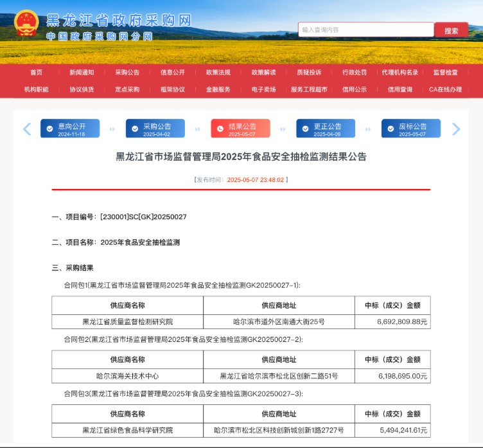Click the right timeline arrow

pyautogui.click(x=456, y=129)
